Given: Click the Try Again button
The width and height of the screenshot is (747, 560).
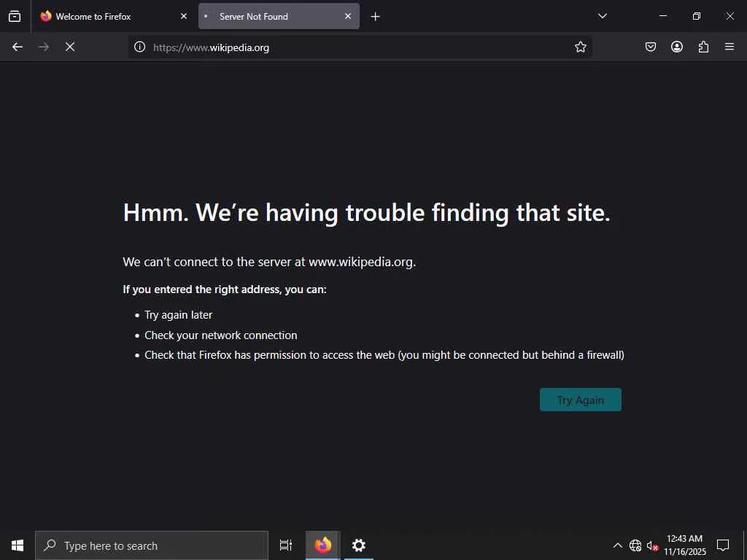Looking at the screenshot, I should (580, 400).
